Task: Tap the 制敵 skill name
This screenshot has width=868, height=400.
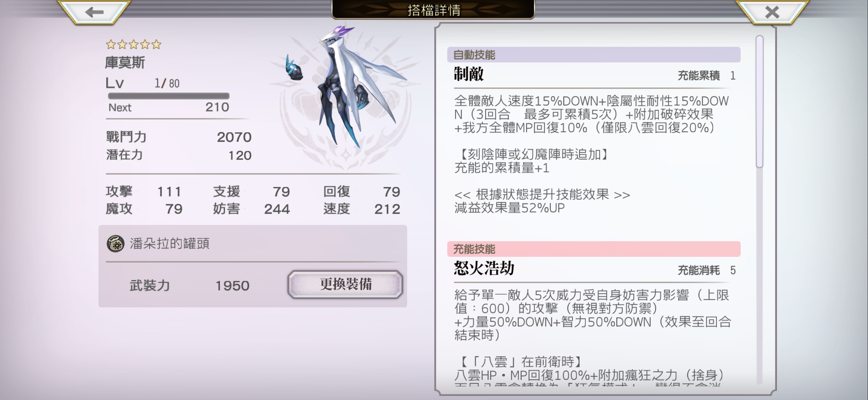Action: (469, 74)
